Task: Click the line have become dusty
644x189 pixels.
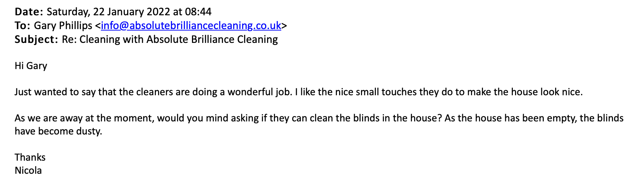Action: 58,131
